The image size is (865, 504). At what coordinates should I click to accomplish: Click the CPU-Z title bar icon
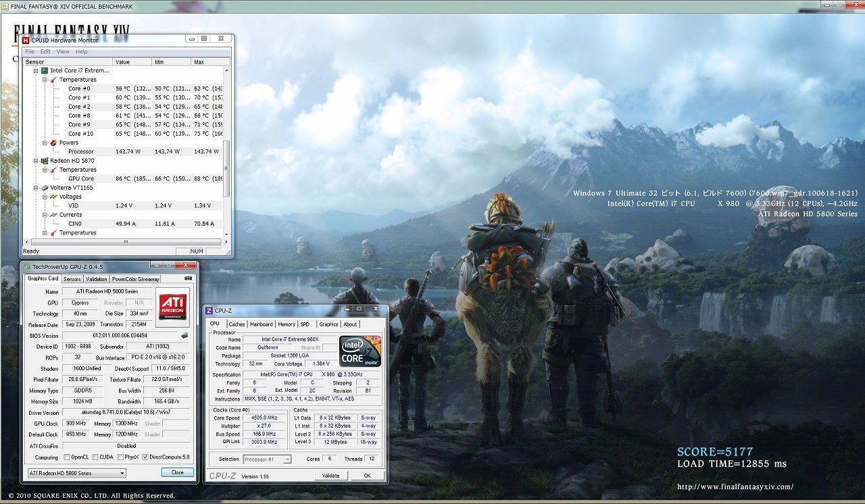pos(209,310)
